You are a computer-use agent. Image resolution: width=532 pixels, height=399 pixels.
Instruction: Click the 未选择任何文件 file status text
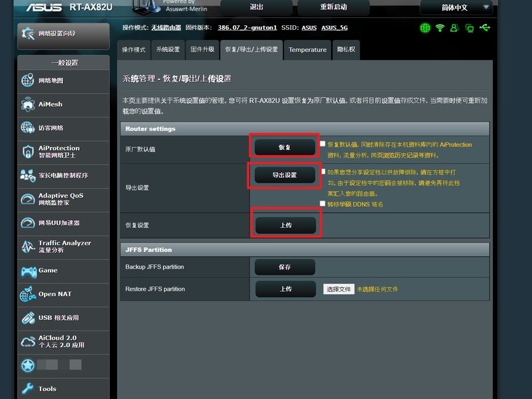[x=377, y=289]
